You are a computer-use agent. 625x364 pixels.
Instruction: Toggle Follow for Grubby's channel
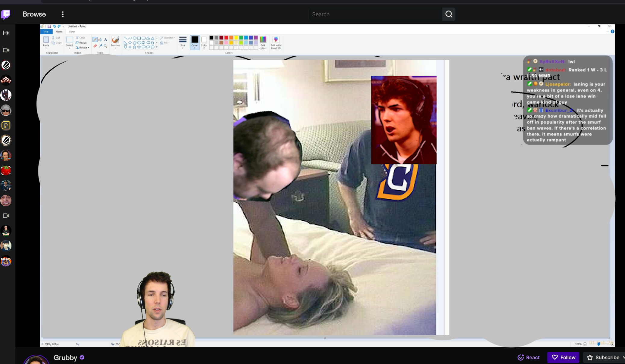click(x=563, y=357)
